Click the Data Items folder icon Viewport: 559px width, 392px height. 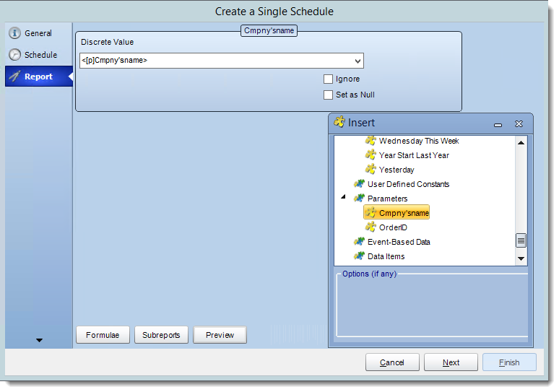pos(360,256)
